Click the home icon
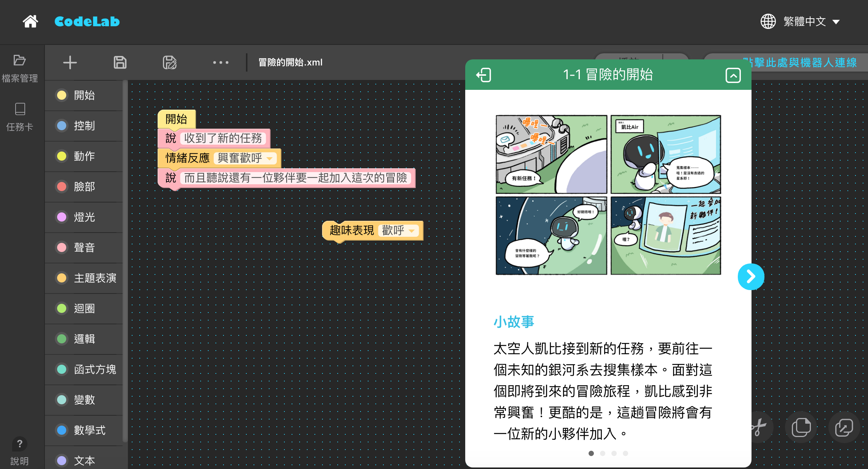The image size is (868, 469). click(x=30, y=21)
